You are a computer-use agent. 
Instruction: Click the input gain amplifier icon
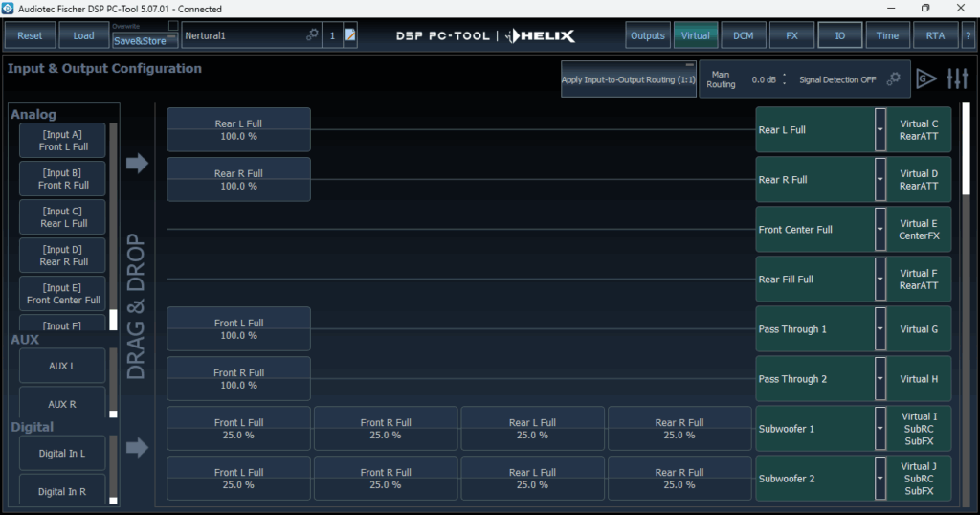(925, 78)
